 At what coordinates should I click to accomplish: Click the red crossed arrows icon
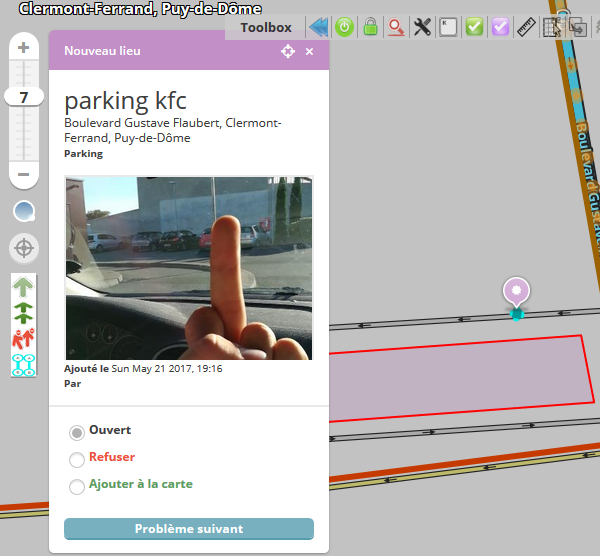click(x=23, y=338)
